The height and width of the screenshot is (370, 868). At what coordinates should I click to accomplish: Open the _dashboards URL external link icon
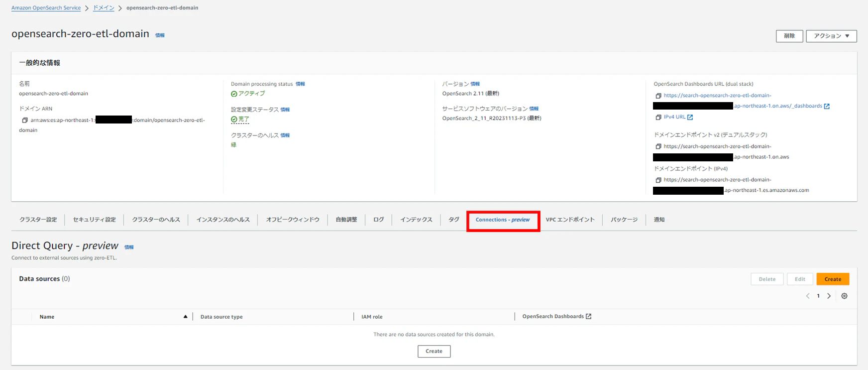click(827, 106)
